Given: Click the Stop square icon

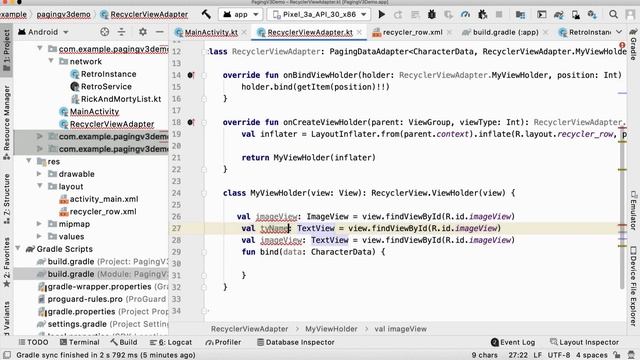Looking at the screenshot, I should 499,14.
